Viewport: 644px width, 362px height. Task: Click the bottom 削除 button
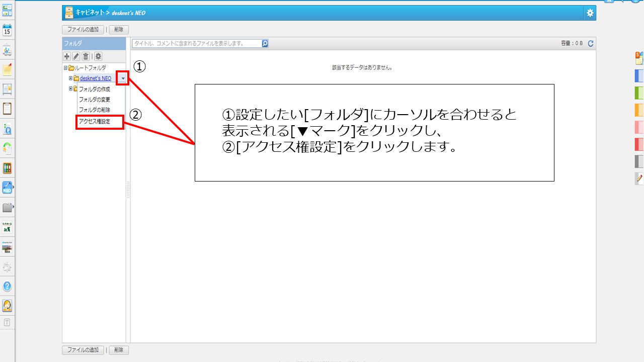pyautogui.click(x=119, y=350)
